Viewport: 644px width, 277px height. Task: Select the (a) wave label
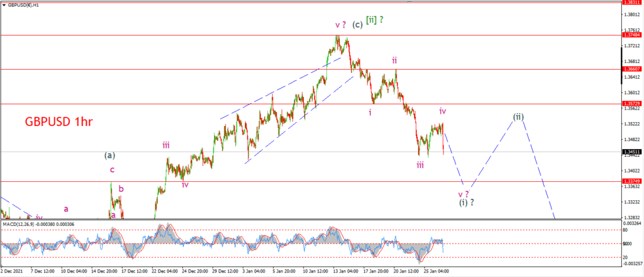109,155
